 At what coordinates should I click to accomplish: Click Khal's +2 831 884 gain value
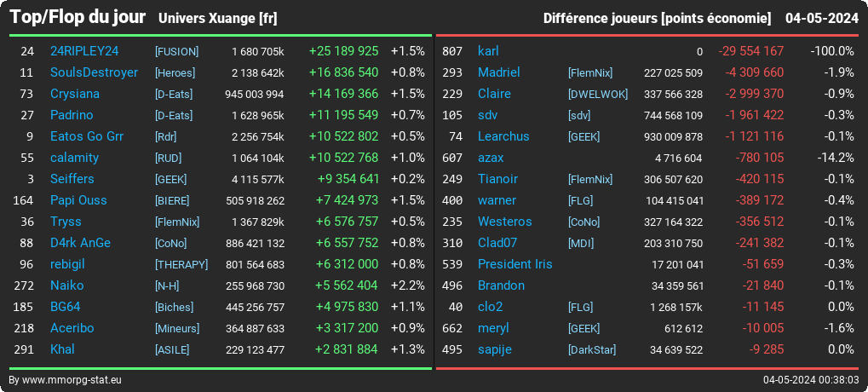pyautogui.click(x=346, y=349)
